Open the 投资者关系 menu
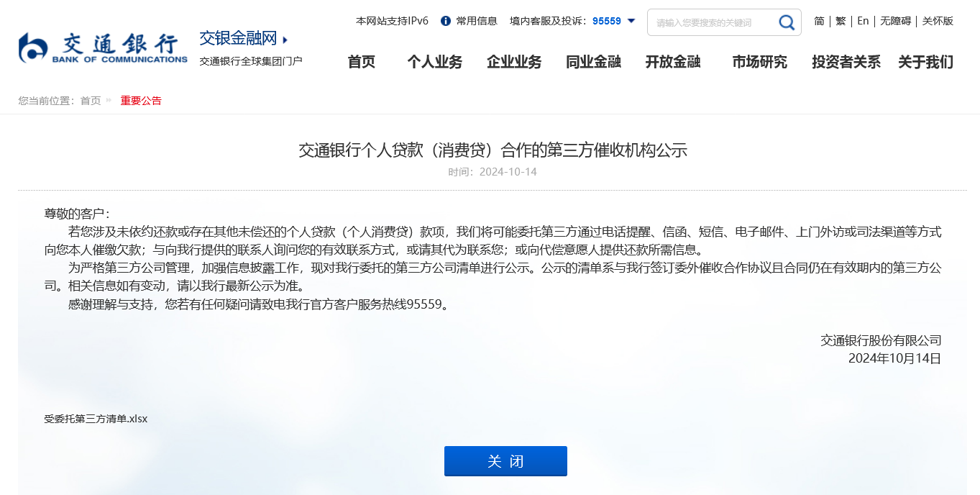The height and width of the screenshot is (495, 980). 846,62
